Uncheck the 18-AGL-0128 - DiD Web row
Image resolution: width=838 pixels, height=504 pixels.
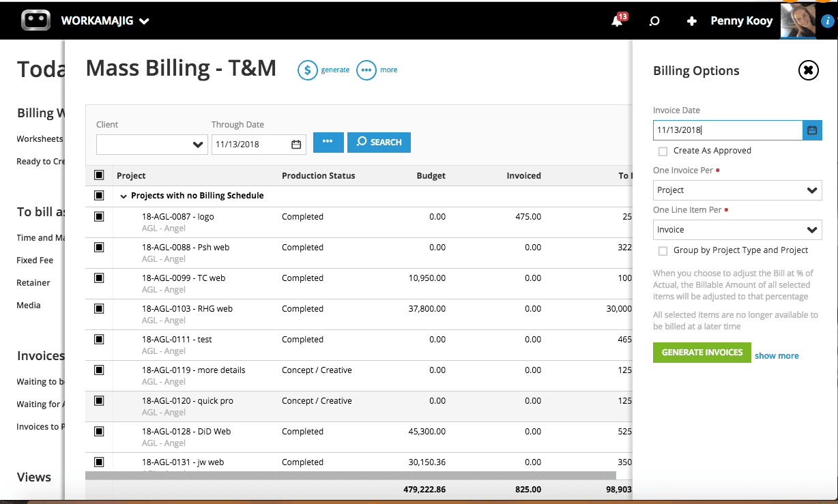[99, 431]
